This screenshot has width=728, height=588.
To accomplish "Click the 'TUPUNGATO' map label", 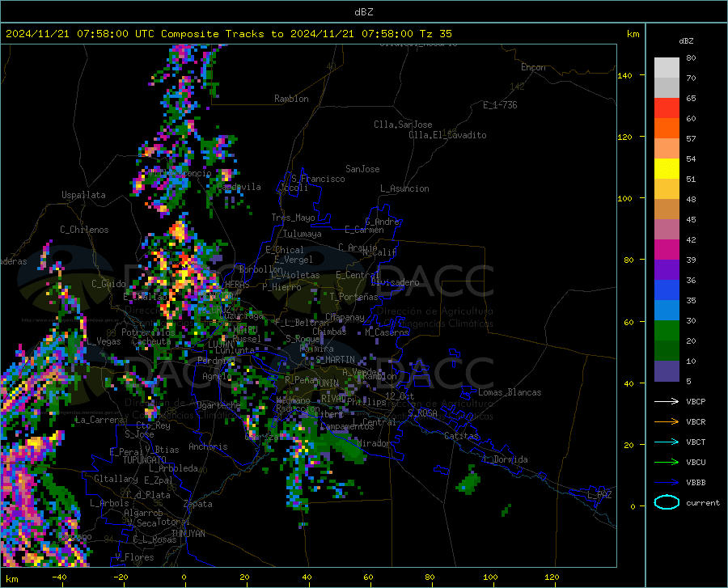I will (x=145, y=460).
